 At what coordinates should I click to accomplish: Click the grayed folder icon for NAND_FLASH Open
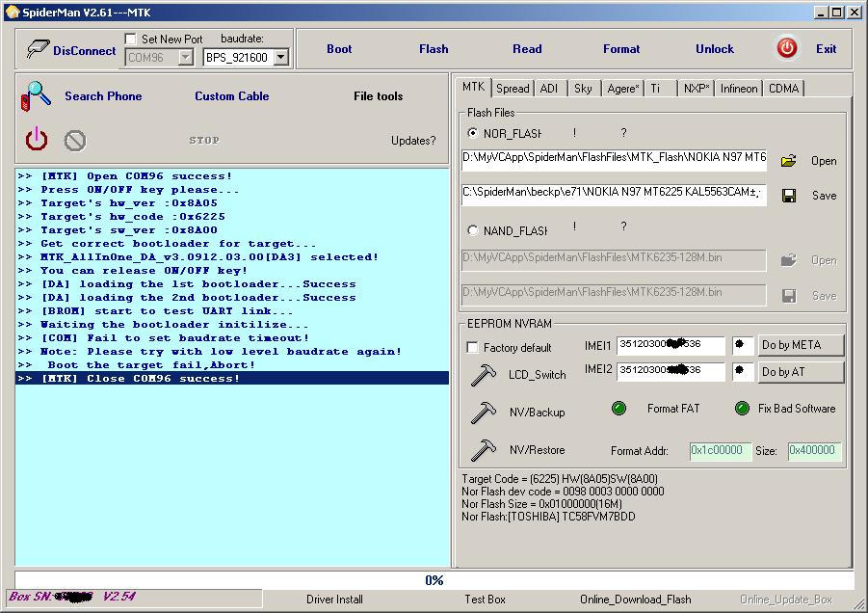[x=788, y=260]
